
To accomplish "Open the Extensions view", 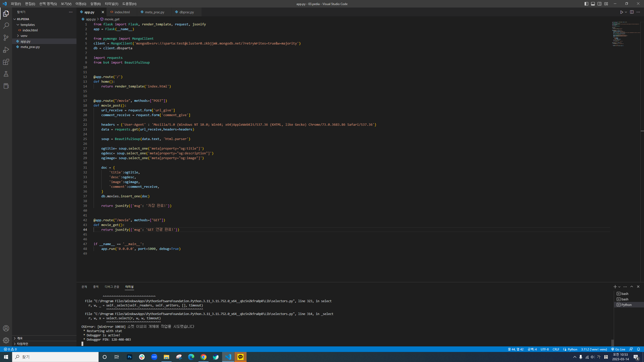I will tap(6, 62).
